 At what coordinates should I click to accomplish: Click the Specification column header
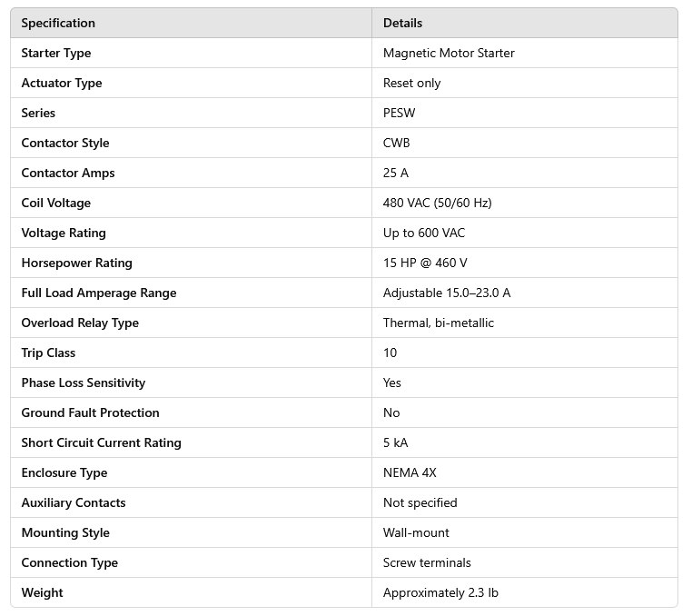click(58, 23)
